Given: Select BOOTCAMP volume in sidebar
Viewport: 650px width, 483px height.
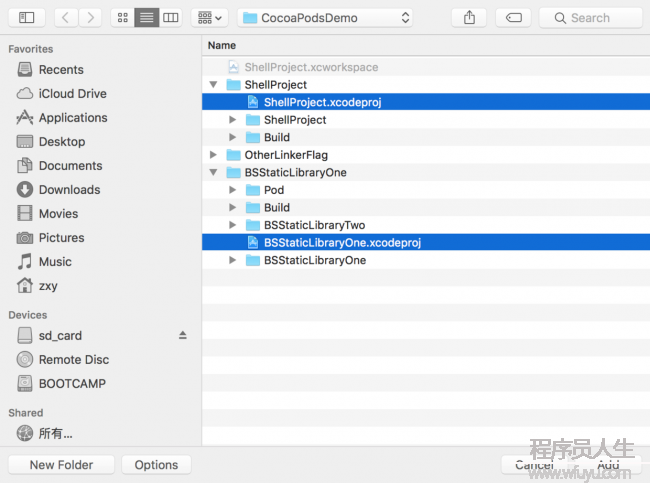Looking at the screenshot, I should pyautogui.click(x=61, y=383).
